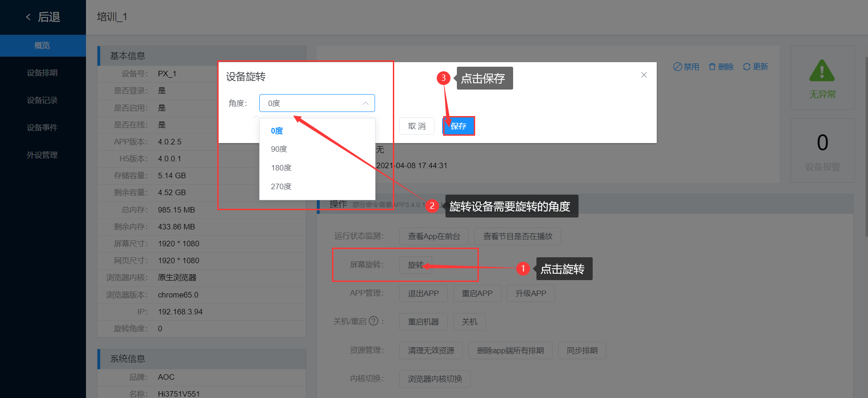Open the 概览 overview sidebar tab
868x398 pixels.
pos(43,46)
